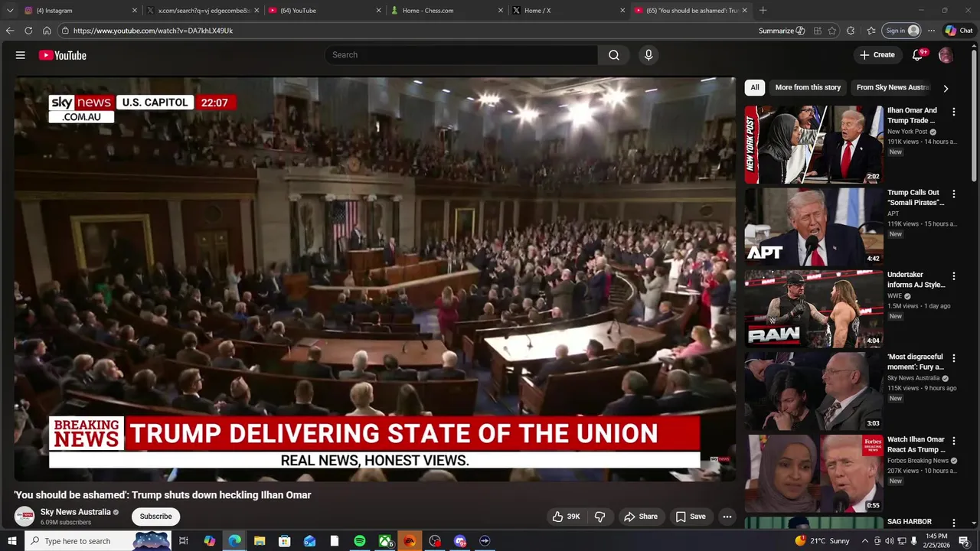This screenshot has height=551, width=980.
Task: Open a new browser tab
Action: [x=763, y=11]
